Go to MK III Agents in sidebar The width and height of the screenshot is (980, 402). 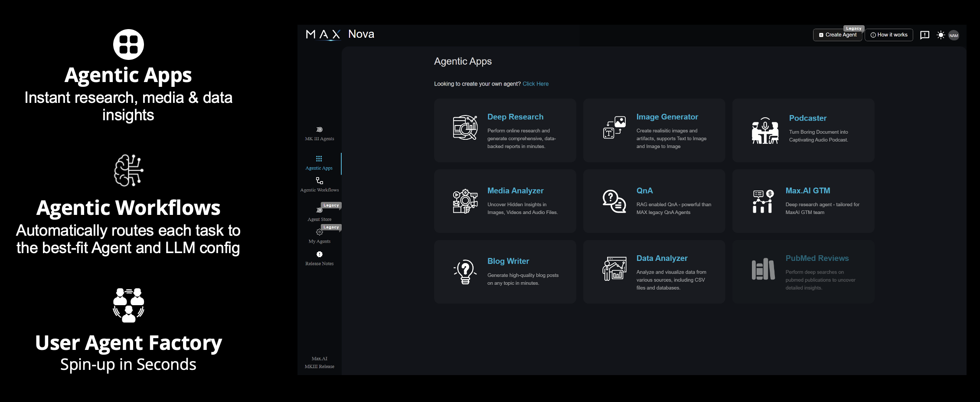(320, 134)
